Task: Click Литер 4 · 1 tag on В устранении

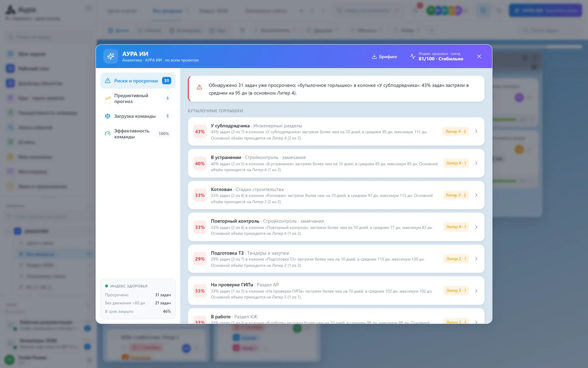Action: [x=456, y=163]
